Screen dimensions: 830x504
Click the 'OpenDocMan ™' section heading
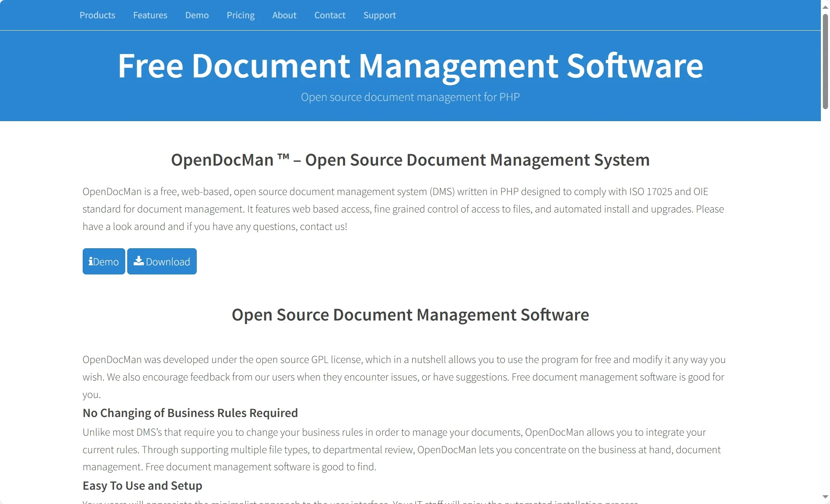[x=410, y=160]
